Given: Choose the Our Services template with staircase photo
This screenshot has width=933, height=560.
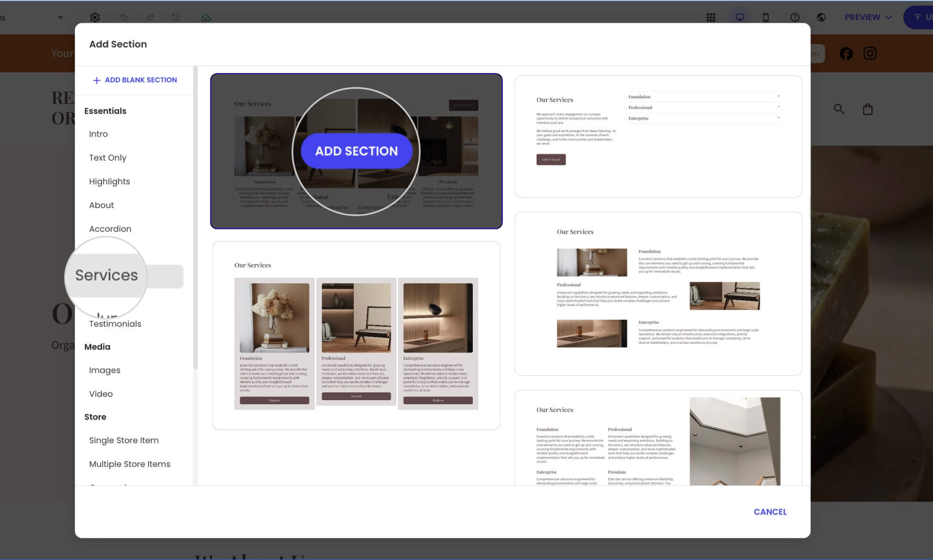Looking at the screenshot, I should click(x=658, y=438).
